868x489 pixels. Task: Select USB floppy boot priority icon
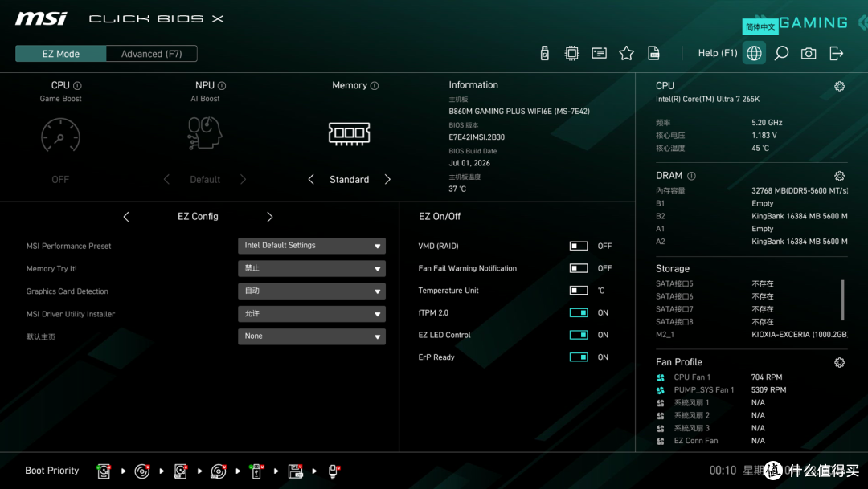[x=296, y=471]
